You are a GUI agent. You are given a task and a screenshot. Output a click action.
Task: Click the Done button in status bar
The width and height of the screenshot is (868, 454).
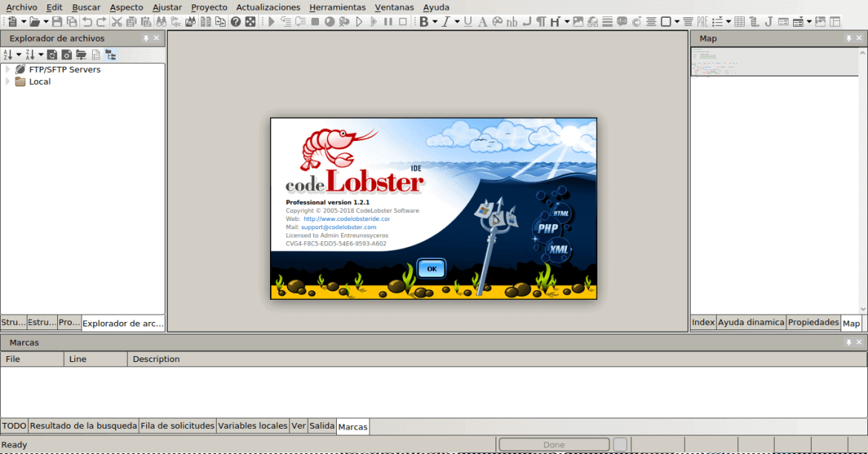[x=554, y=444]
